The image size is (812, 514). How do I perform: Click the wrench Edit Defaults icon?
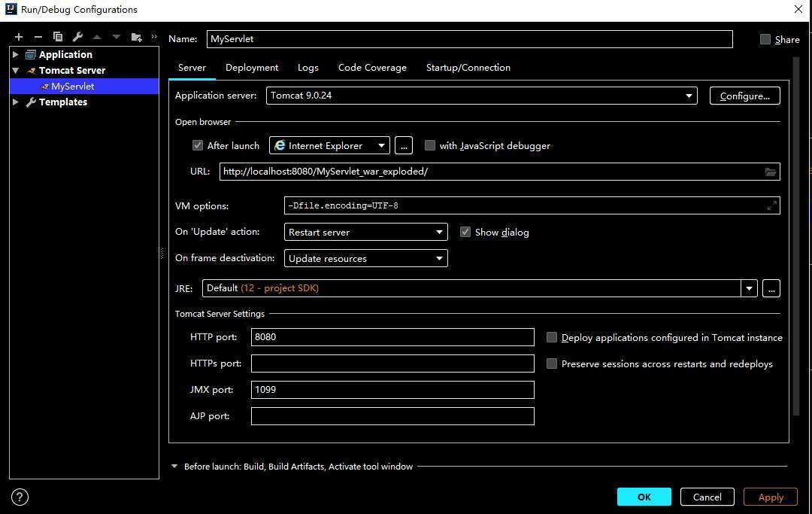pos(77,37)
